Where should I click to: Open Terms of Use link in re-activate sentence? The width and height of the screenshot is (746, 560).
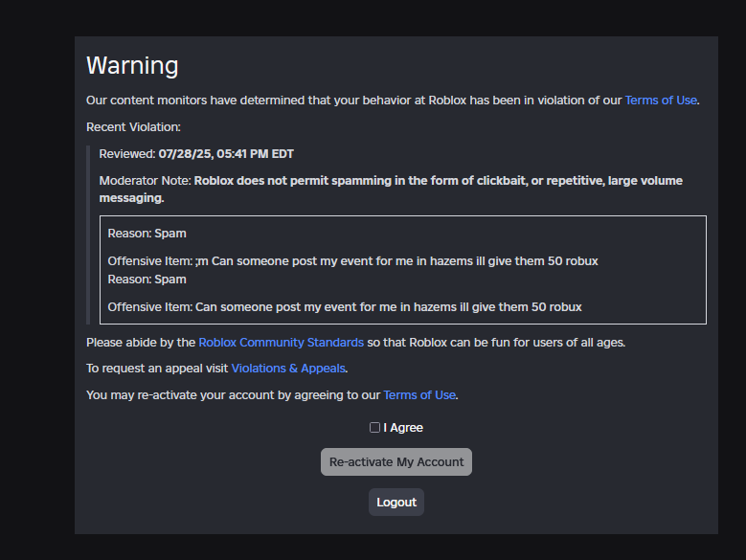pyautogui.click(x=419, y=394)
